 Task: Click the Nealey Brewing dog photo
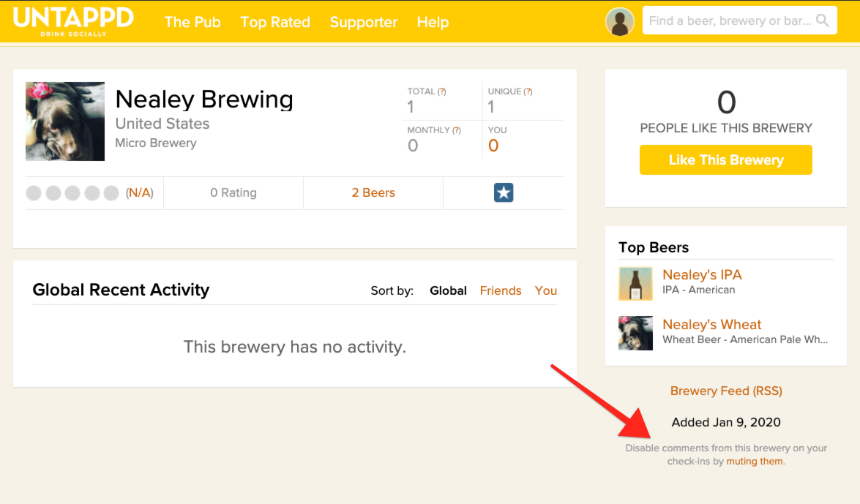click(x=64, y=121)
